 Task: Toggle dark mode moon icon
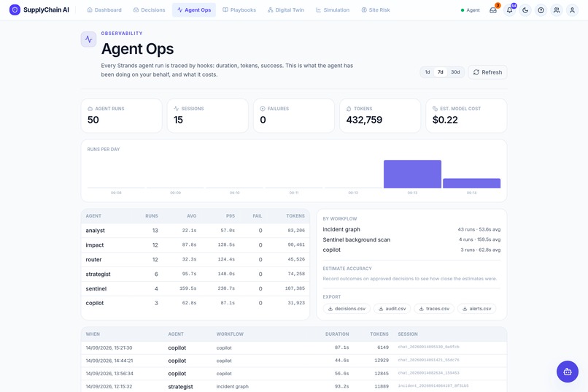525,10
